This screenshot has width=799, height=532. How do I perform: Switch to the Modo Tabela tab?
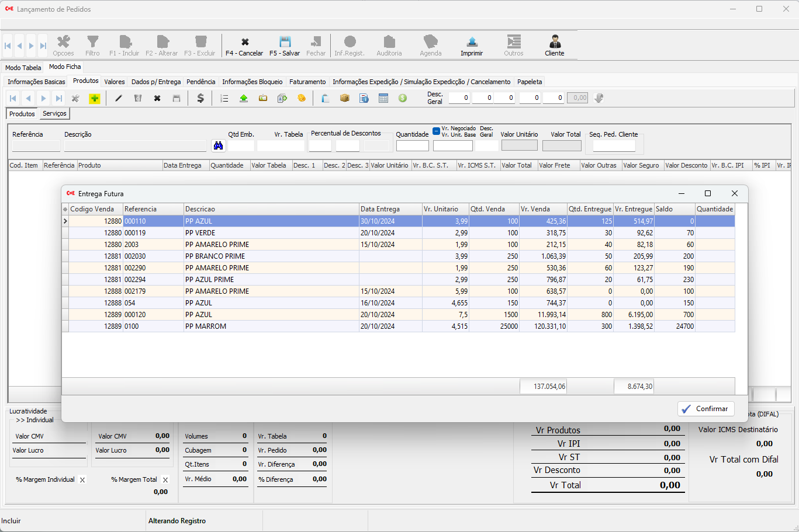point(23,68)
